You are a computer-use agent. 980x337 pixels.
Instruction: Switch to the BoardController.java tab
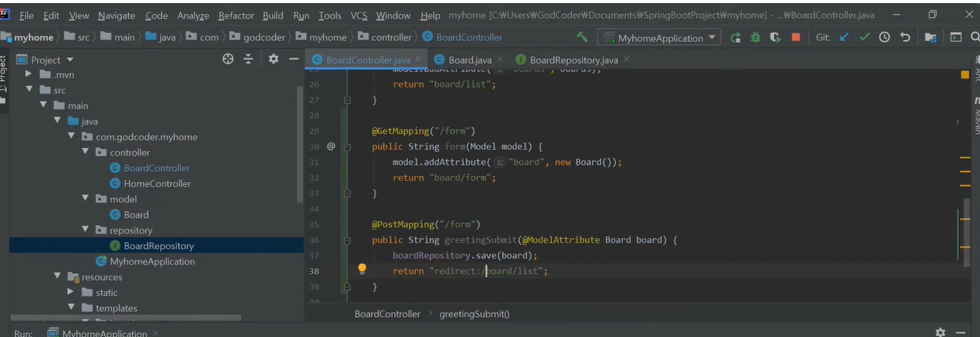point(368,60)
